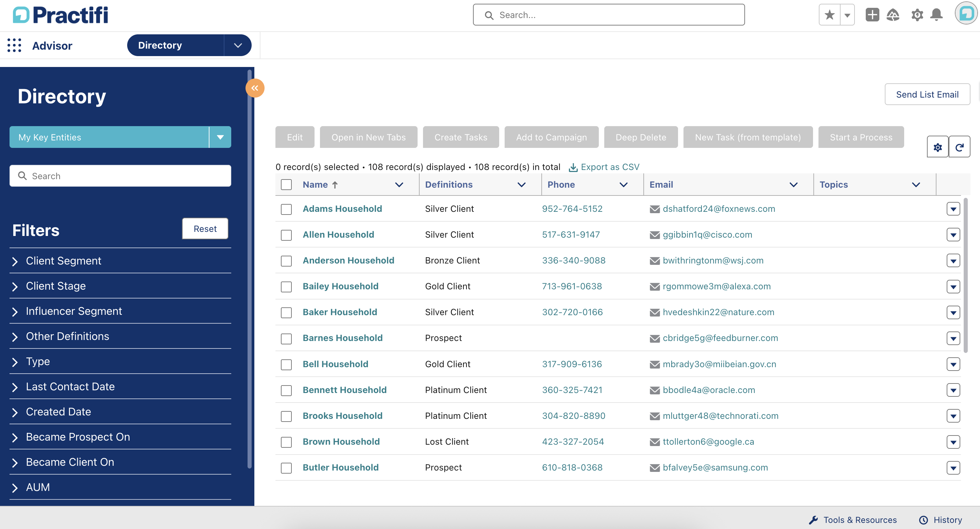Focus the global Search field
The width and height of the screenshot is (980, 529).
609,15
